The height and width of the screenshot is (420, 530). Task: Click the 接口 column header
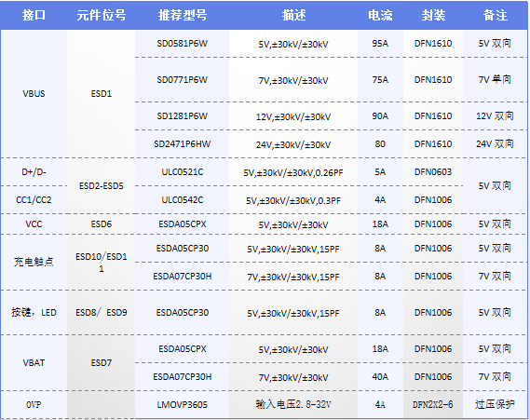coord(34,15)
